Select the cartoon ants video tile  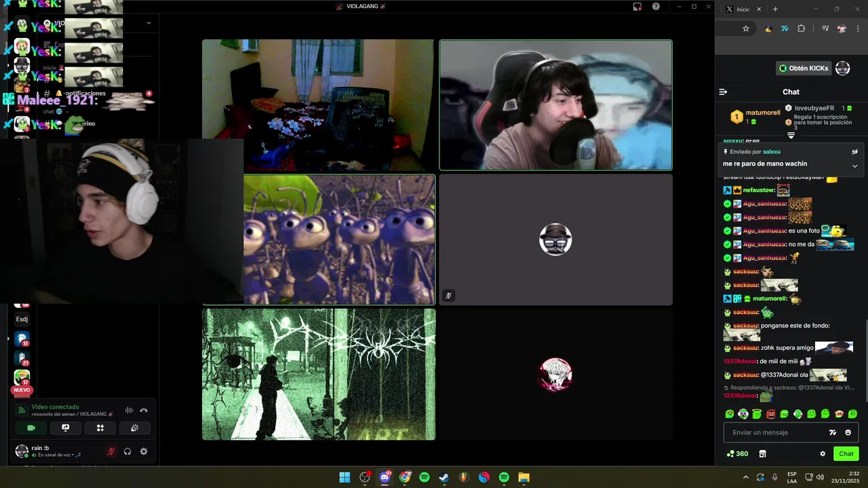coord(339,239)
